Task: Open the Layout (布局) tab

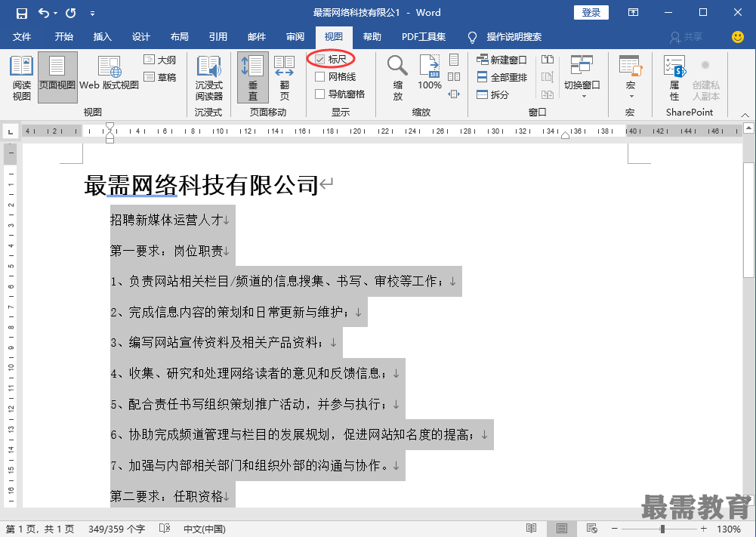Action: (x=179, y=37)
